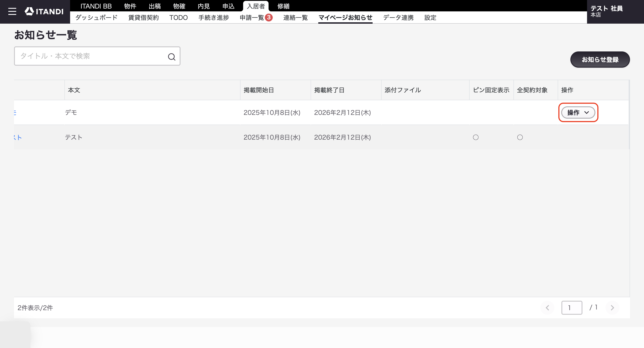Switch to the 申込 tab
The image size is (644, 348).
[228, 6]
